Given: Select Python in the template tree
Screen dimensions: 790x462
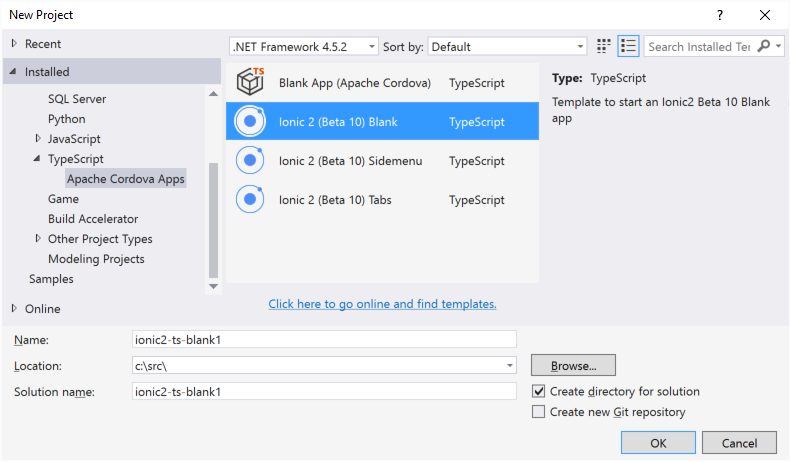Looking at the screenshot, I should click(x=67, y=119).
